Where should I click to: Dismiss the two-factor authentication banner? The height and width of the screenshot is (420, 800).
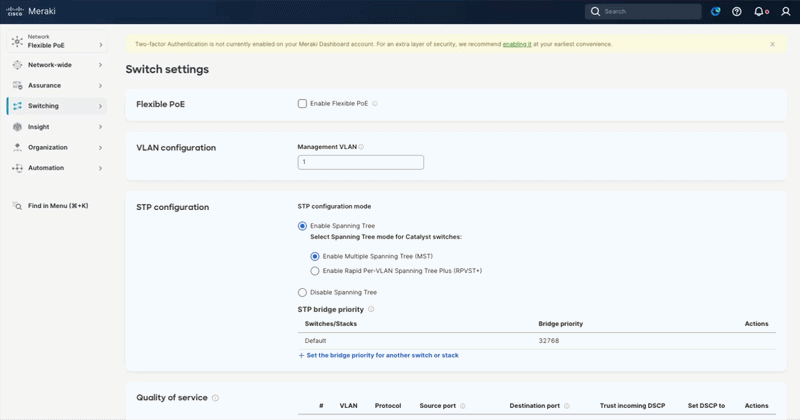[772, 44]
